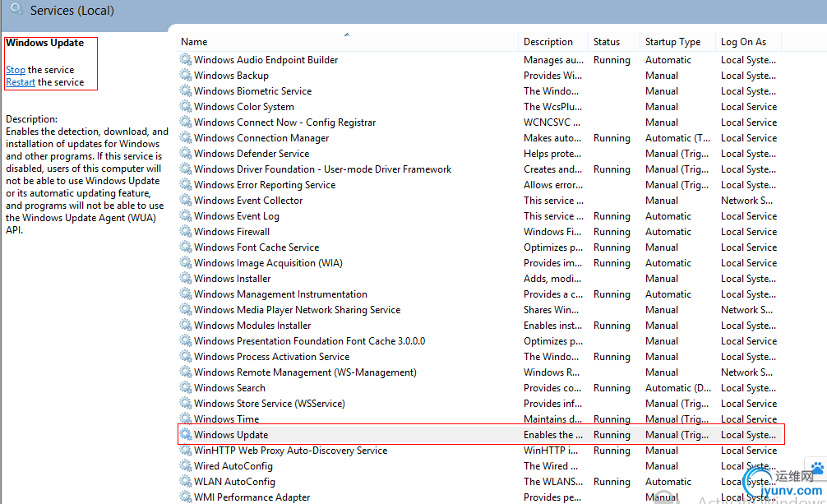This screenshot has width=827, height=504.
Task: Click the gear icon beside Windows Store Service
Action: (185, 403)
